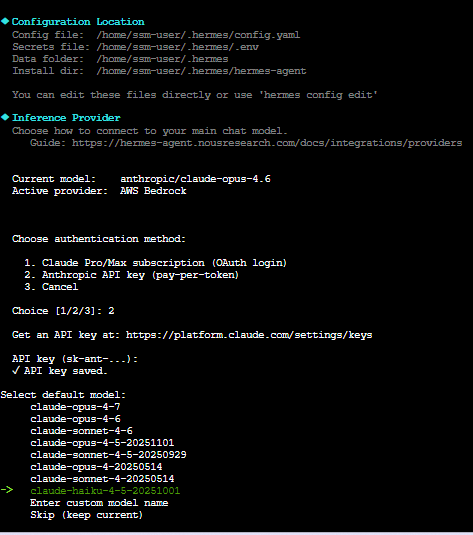Screen dimensions: 473x535
Task: Click highlighted claude-haiku-4-5-20251001 option
Action: pos(105,490)
